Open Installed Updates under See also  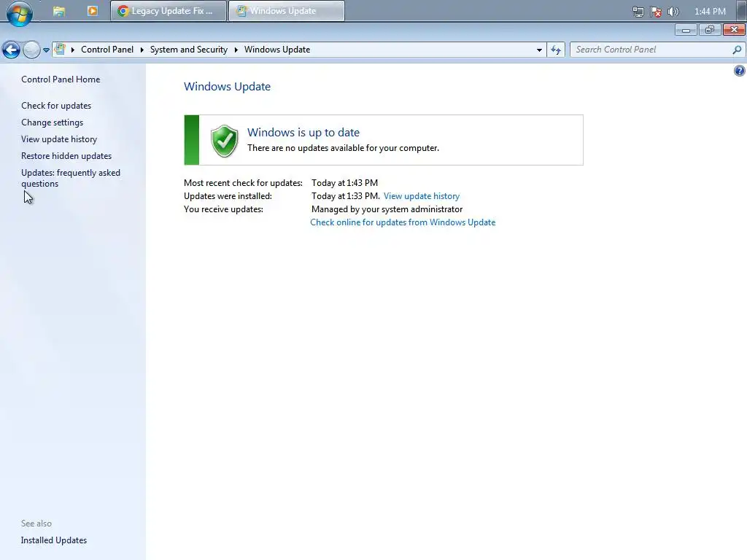(54, 540)
